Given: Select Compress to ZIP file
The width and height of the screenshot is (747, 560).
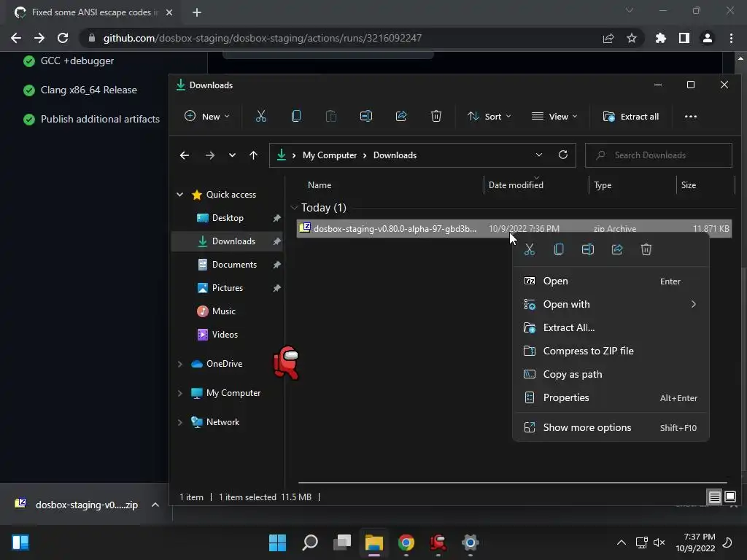Looking at the screenshot, I should click(x=611, y=351).
